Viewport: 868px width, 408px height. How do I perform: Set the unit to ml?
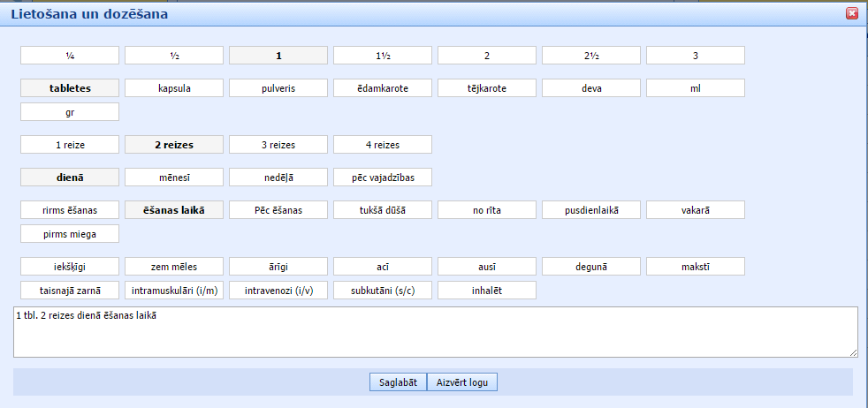point(696,88)
